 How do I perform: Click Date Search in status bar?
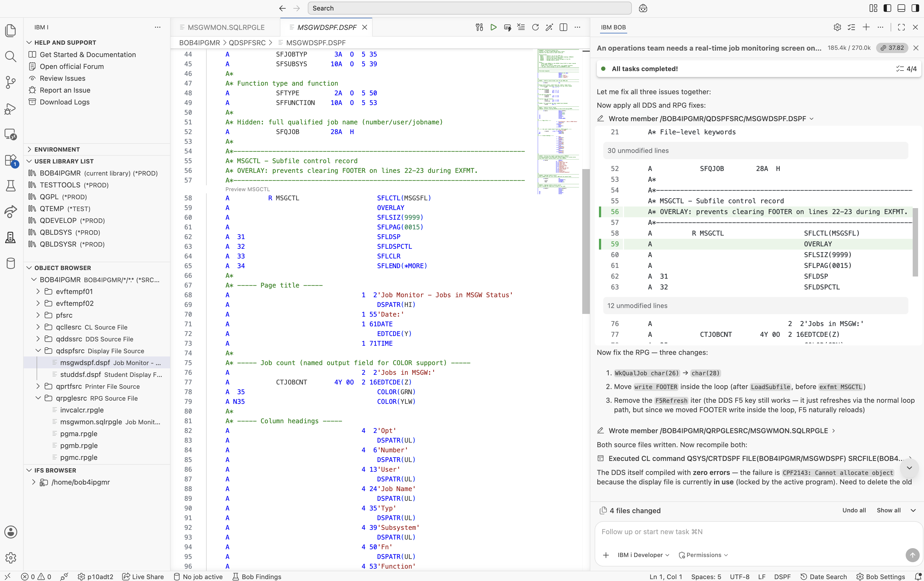coord(823,576)
